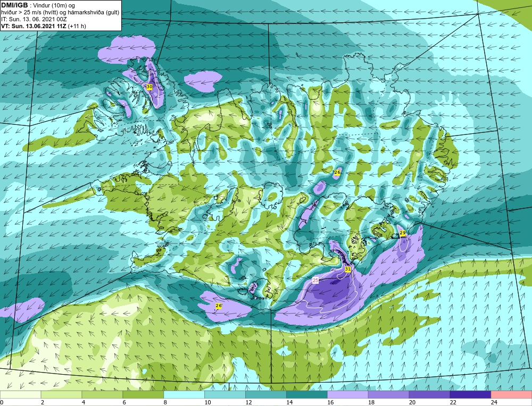Click the 'hviður > 25 m/s (hvítt)' legend line

[60, 12]
